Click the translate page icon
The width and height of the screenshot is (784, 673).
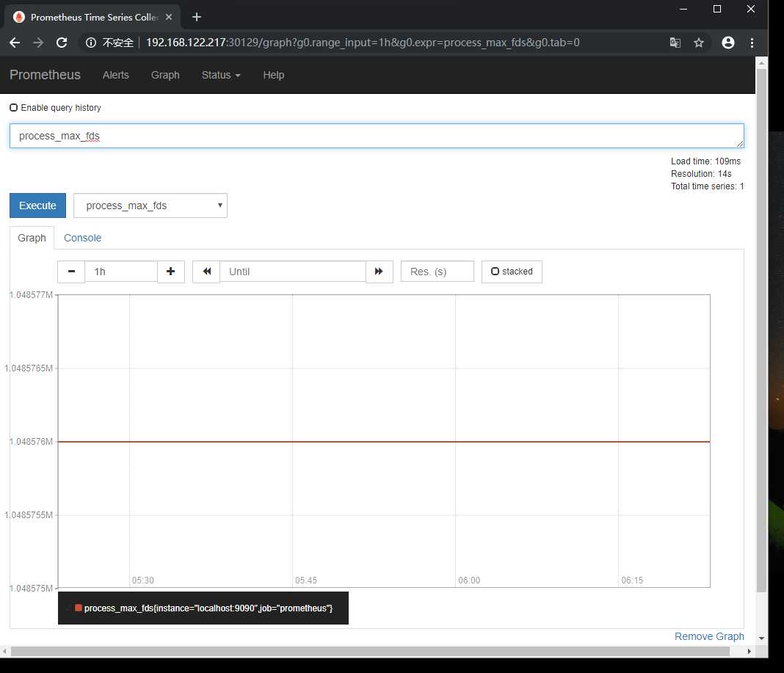(x=675, y=43)
